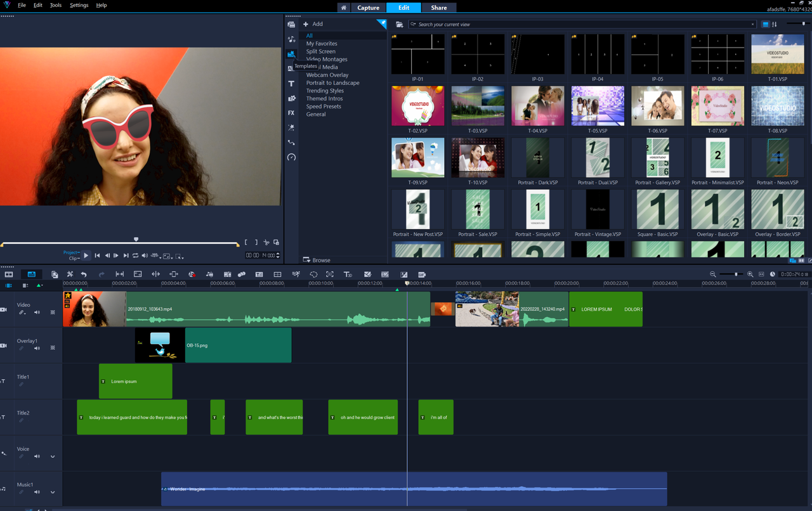Open the Settings menu
The width and height of the screenshot is (812, 511).
tap(79, 5)
